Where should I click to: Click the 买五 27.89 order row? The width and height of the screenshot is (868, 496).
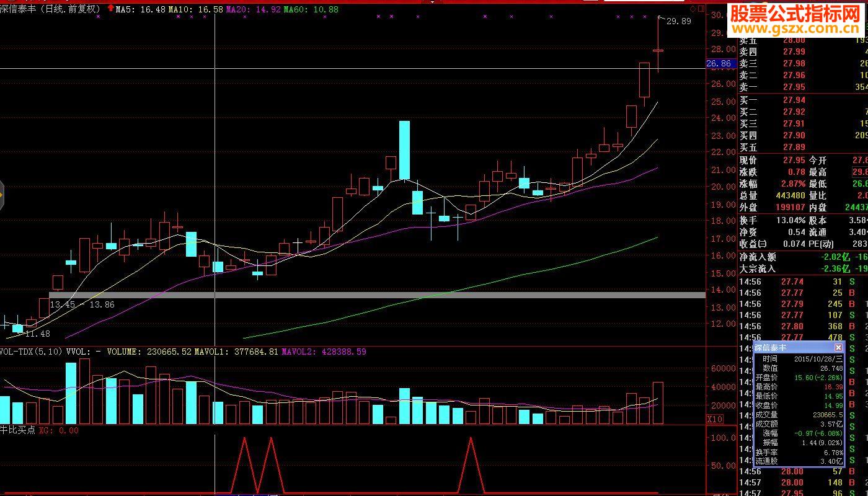(803, 147)
